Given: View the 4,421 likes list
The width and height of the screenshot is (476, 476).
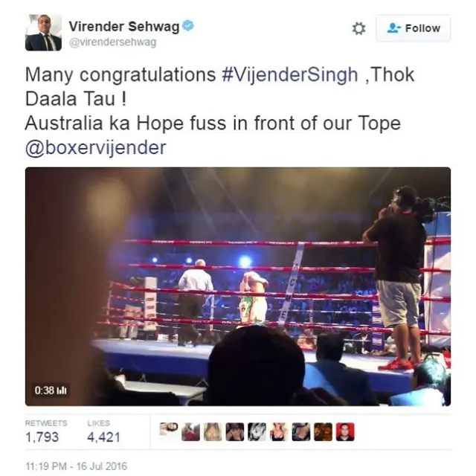Looking at the screenshot, I should (x=103, y=431).
